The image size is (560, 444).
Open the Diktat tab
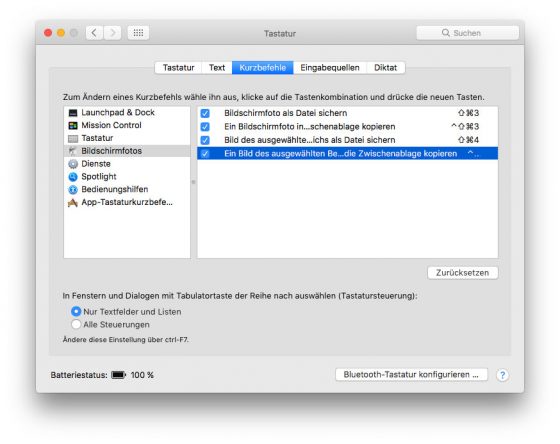pos(385,68)
